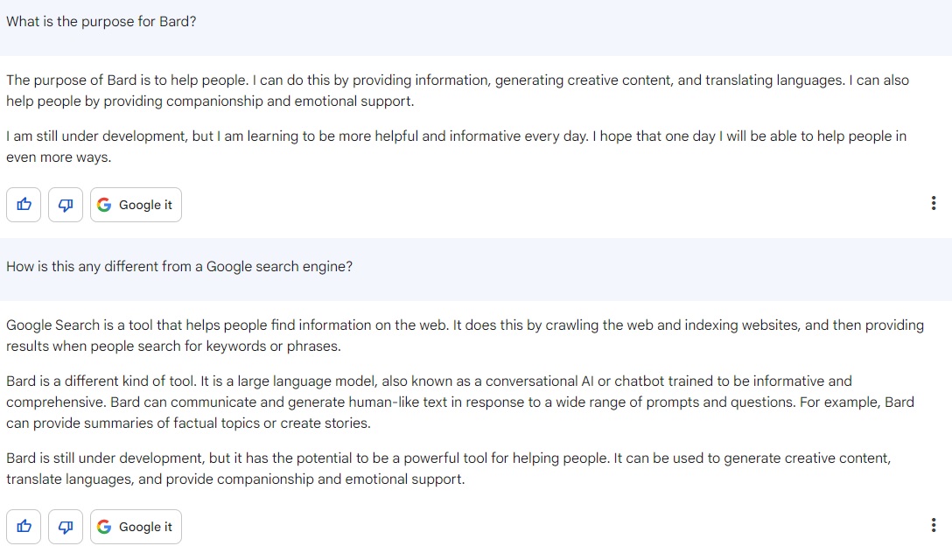
Task: Click the Google G logo under first response
Action: click(105, 205)
